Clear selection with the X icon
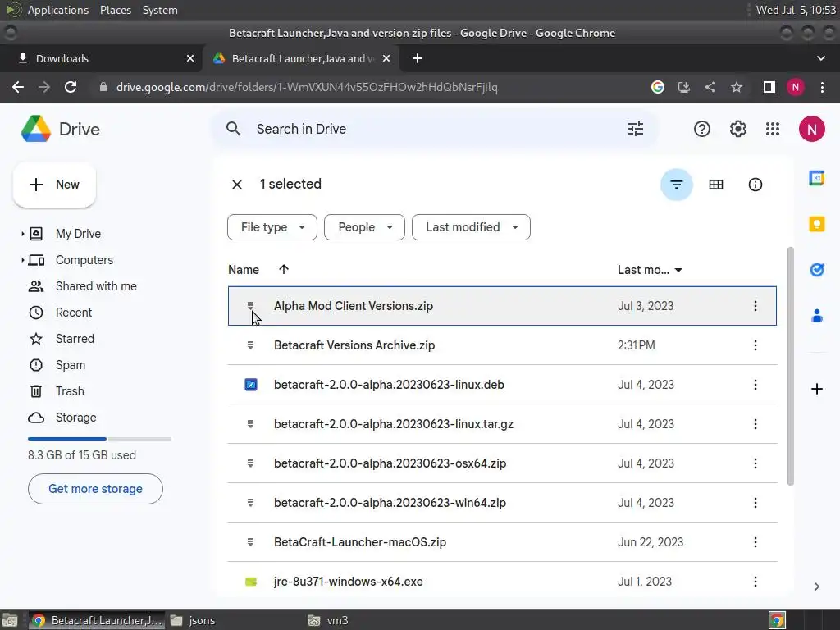The width and height of the screenshot is (840, 630). click(x=237, y=185)
